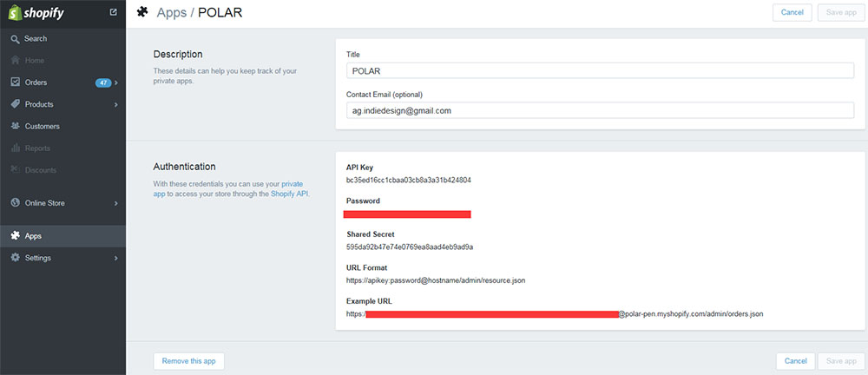Click the Reports bar chart icon
This screenshot has height=375, width=868.
tap(15, 148)
